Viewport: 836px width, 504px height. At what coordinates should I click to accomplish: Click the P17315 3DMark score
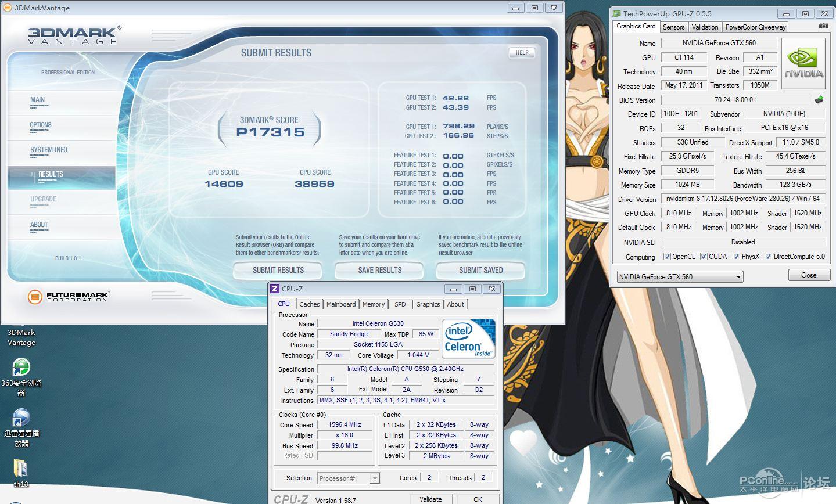pos(270,132)
